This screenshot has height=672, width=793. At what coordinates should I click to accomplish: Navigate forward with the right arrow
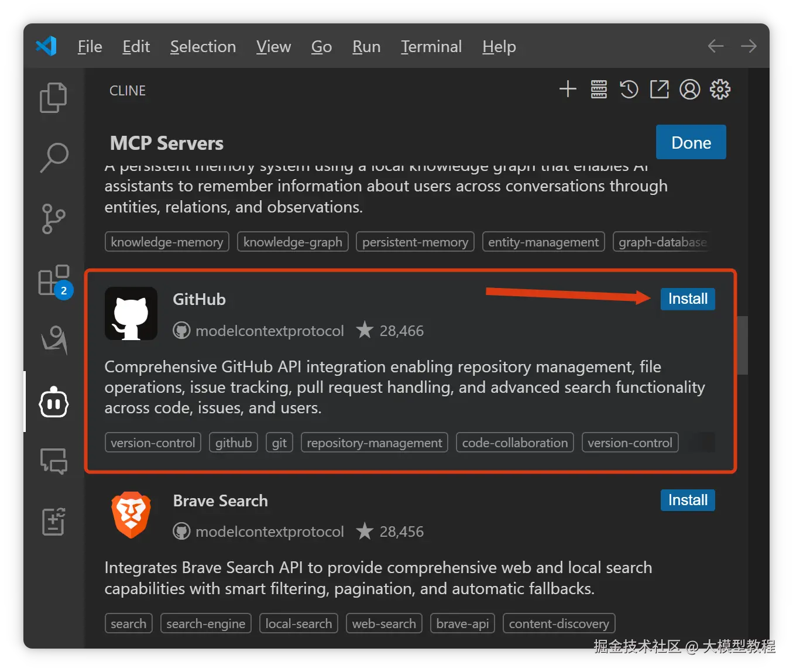(x=749, y=46)
